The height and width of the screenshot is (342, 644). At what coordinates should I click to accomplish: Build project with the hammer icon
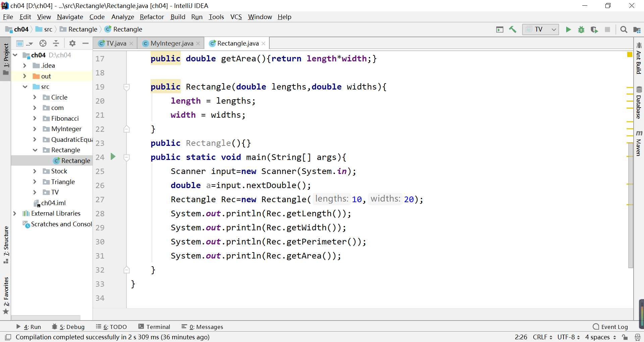(513, 30)
